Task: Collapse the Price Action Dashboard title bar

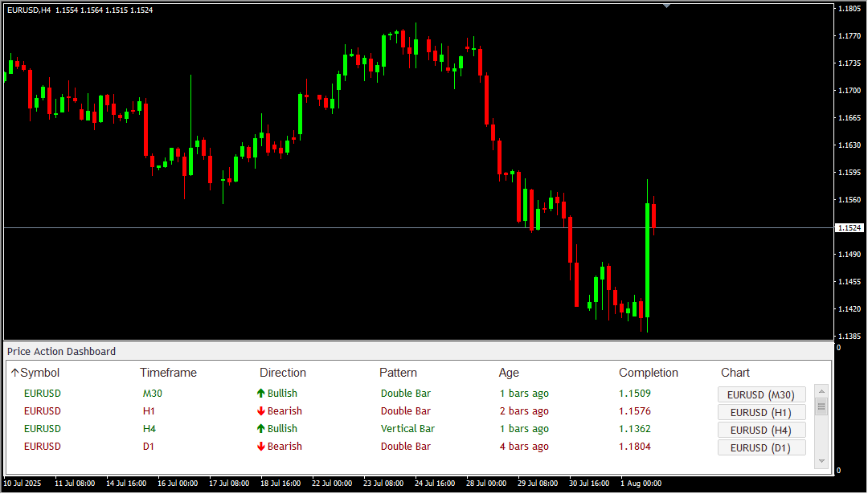Action: [x=61, y=351]
